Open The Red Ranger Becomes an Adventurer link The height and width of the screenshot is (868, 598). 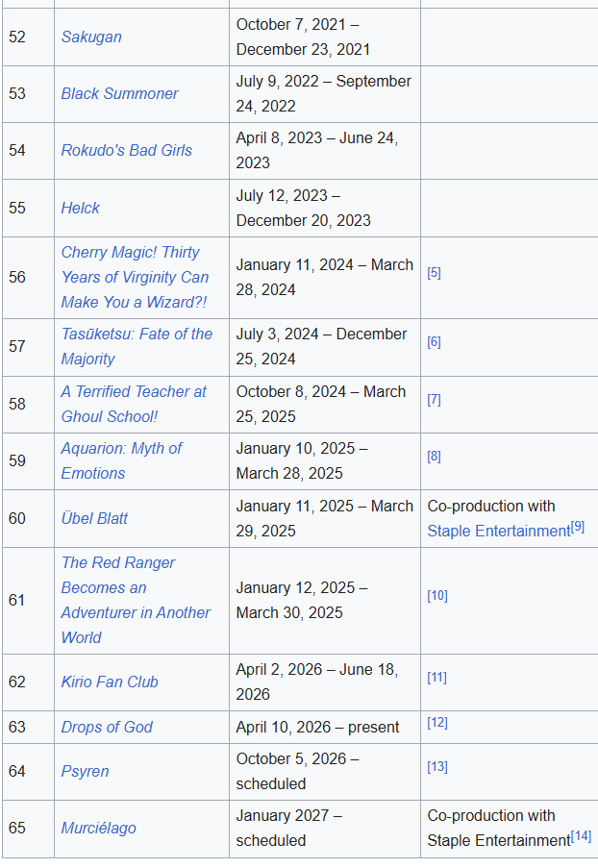coord(136,601)
